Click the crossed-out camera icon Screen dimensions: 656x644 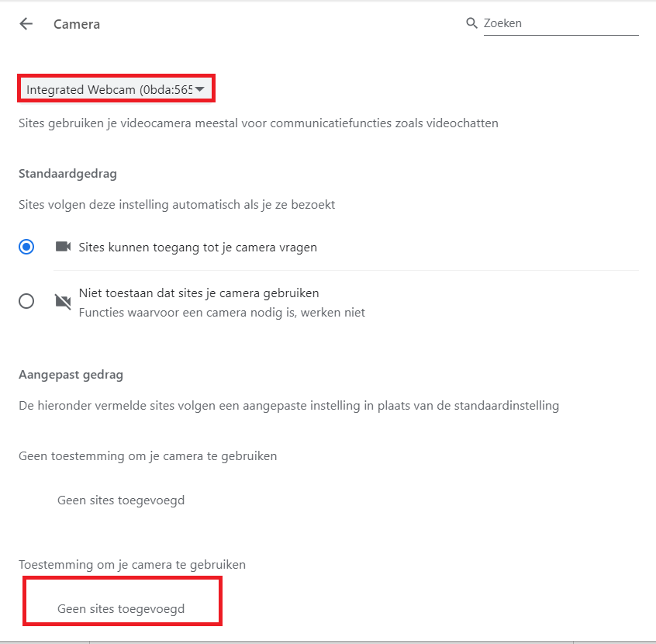click(63, 301)
